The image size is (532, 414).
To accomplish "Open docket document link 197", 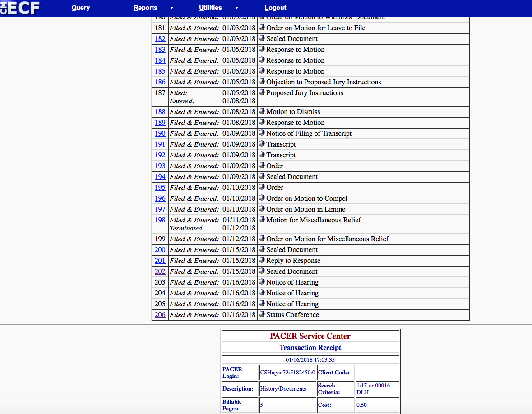I will 160,210.
